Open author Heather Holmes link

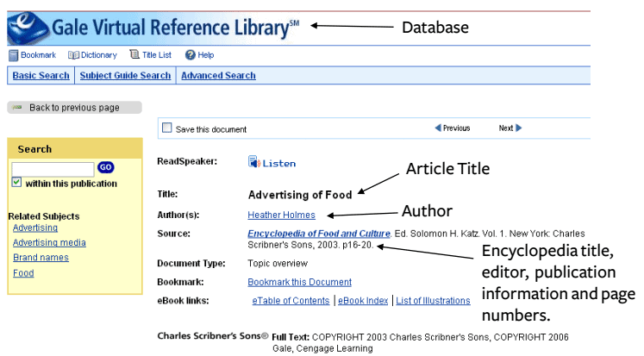coord(281,215)
